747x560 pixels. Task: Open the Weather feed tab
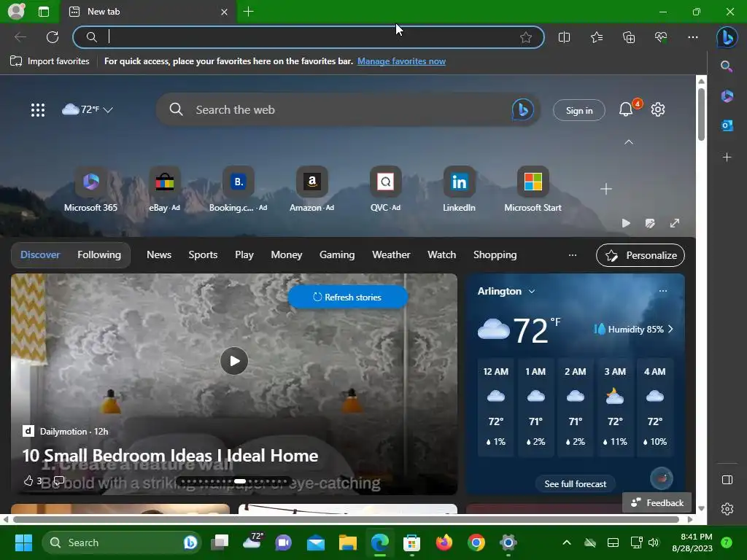pyautogui.click(x=391, y=254)
